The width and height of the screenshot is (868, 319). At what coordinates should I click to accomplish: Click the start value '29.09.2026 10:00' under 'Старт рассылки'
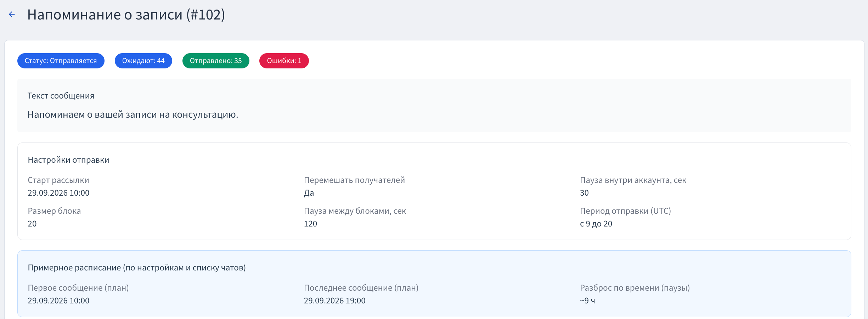(58, 193)
